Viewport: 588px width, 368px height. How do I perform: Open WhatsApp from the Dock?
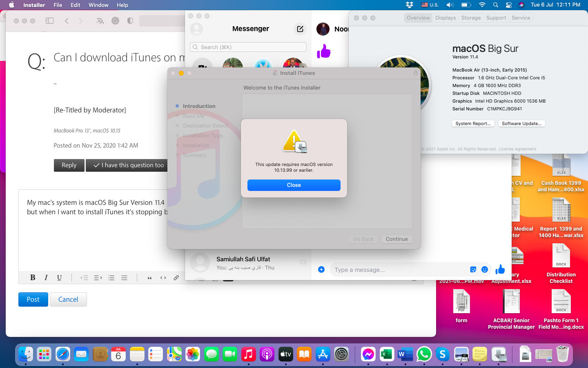point(424,354)
